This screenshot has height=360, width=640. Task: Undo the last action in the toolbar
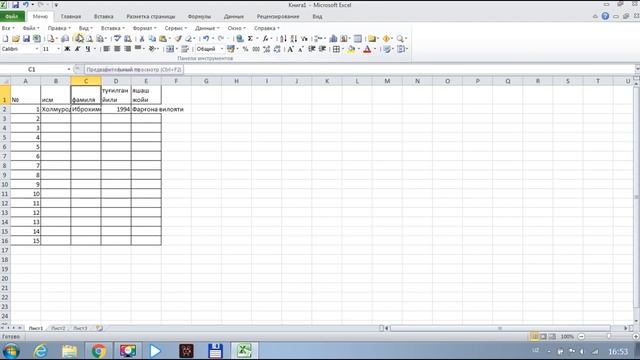point(206,39)
